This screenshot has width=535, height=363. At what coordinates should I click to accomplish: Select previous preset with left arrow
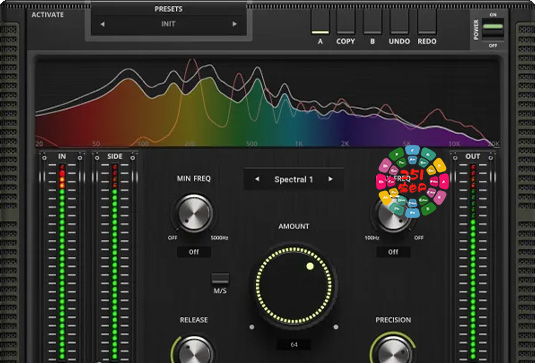coord(102,24)
